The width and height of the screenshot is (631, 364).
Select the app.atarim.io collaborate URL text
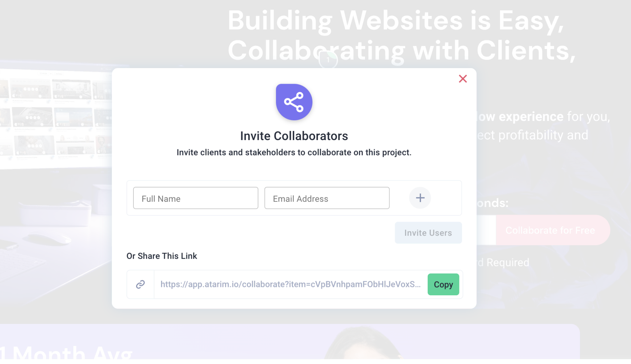click(290, 284)
